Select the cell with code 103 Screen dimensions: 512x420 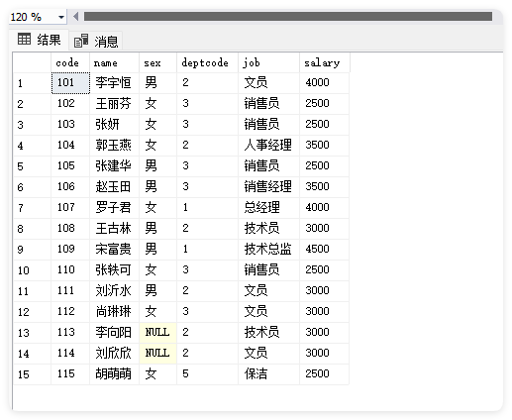(x=70, y=125)
